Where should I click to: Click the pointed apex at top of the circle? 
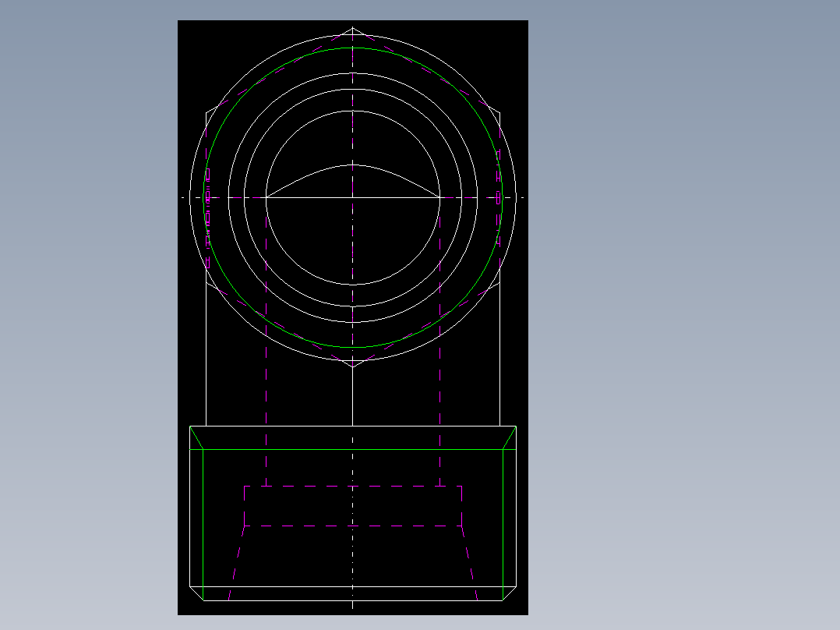tap(352, 28)
